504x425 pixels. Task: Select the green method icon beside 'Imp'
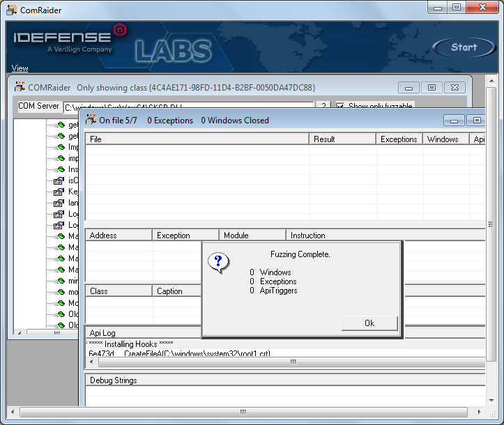click(x=60, y=147)
